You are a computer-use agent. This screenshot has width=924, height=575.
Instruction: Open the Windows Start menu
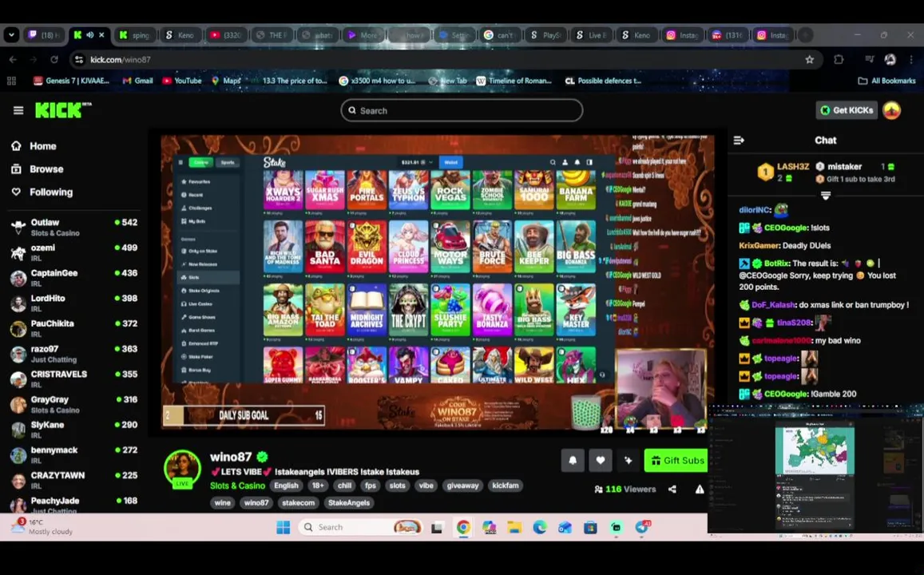284,527
